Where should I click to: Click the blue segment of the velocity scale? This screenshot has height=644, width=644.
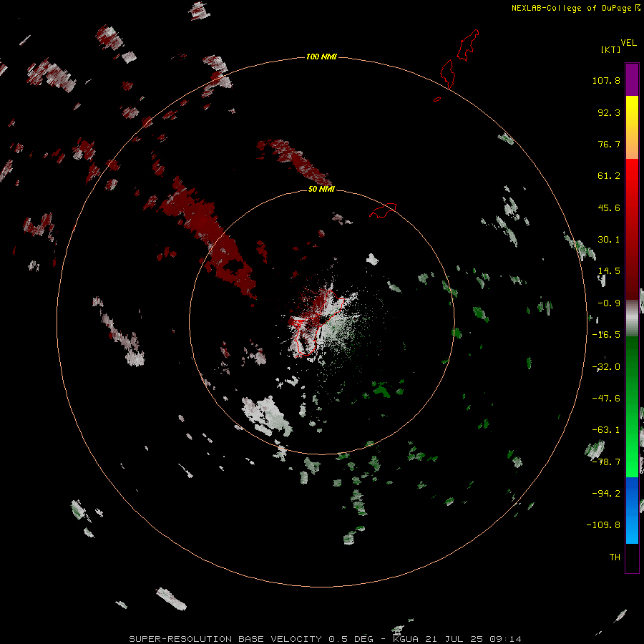(632, 510)
